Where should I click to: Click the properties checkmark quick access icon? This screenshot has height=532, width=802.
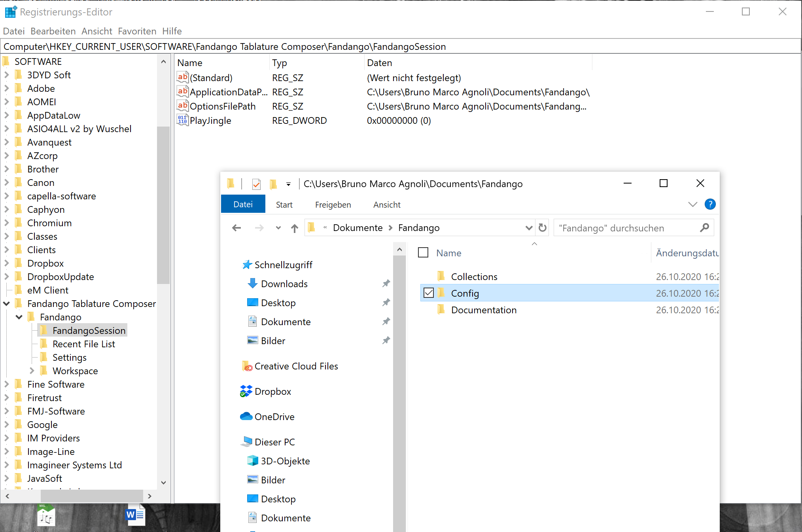click(256, 184)
